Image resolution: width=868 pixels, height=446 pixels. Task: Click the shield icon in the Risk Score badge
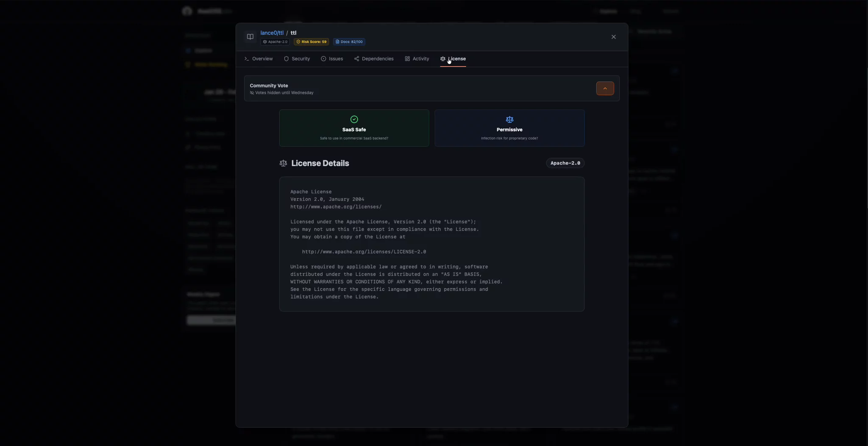[x=298, y=42]
